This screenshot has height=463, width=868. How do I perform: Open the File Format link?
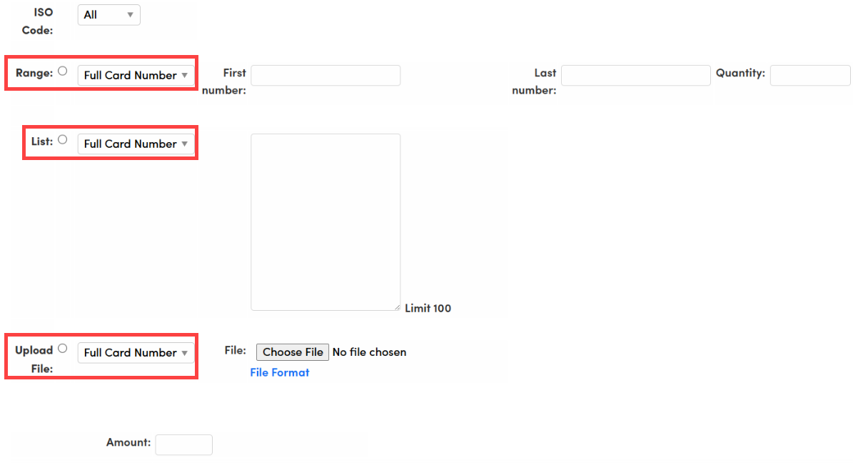click(280, 372)
